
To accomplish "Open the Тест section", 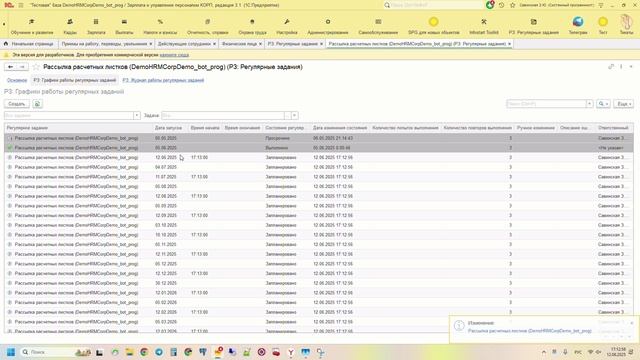I will pos(603,26).
